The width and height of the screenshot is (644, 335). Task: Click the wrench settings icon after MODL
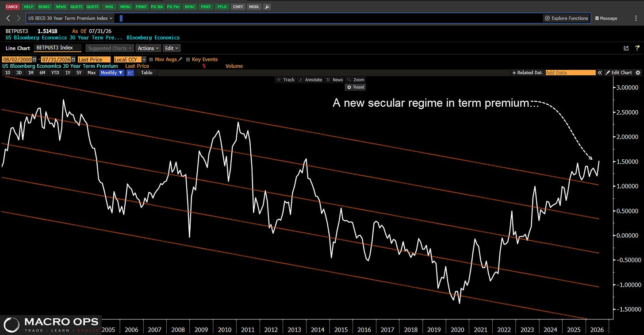267,7
